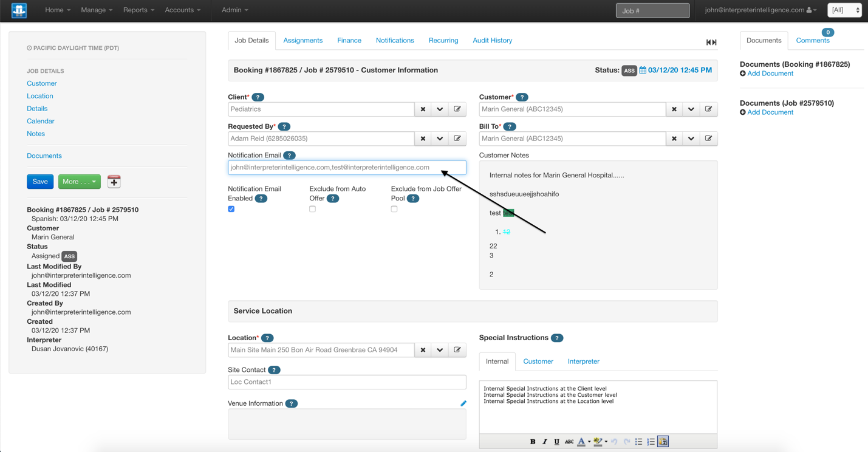Open the text color picker in the editor
Screen dimensions: 868x452
pos(582,441)
